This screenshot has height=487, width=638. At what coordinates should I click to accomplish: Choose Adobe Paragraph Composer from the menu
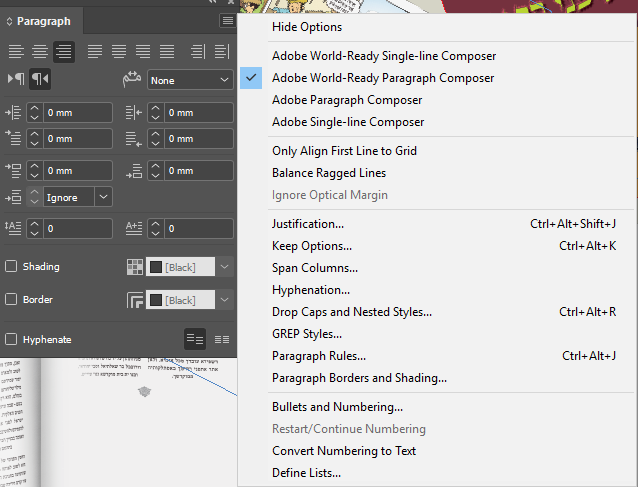coord(347,100)
